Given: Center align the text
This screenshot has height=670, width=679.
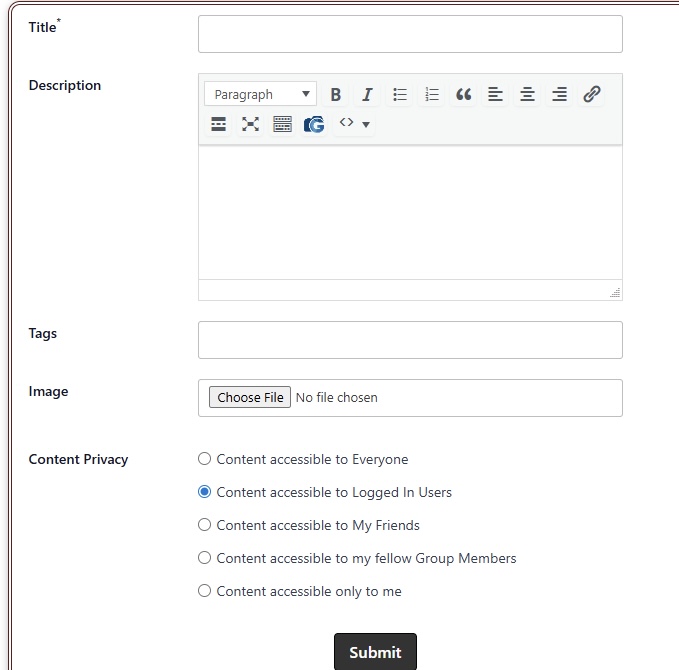Looking at the screenshot, I should (x=527, y=94).
